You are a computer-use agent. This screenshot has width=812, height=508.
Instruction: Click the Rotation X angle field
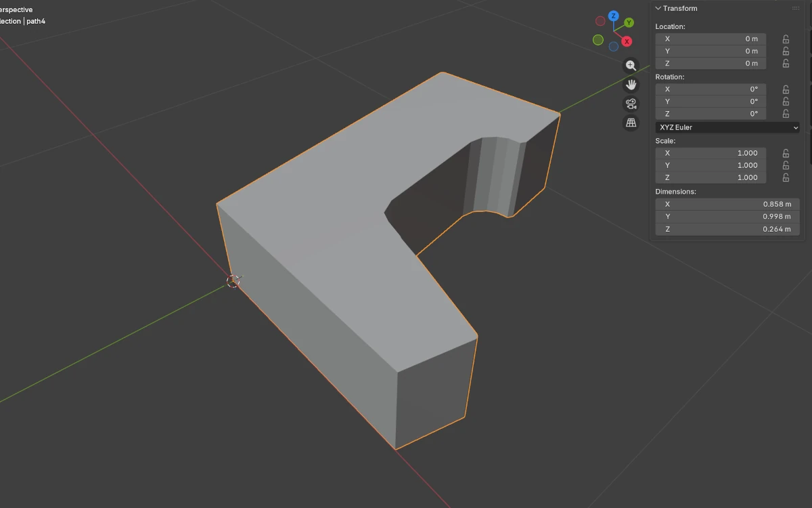click(x=710, y=89)
